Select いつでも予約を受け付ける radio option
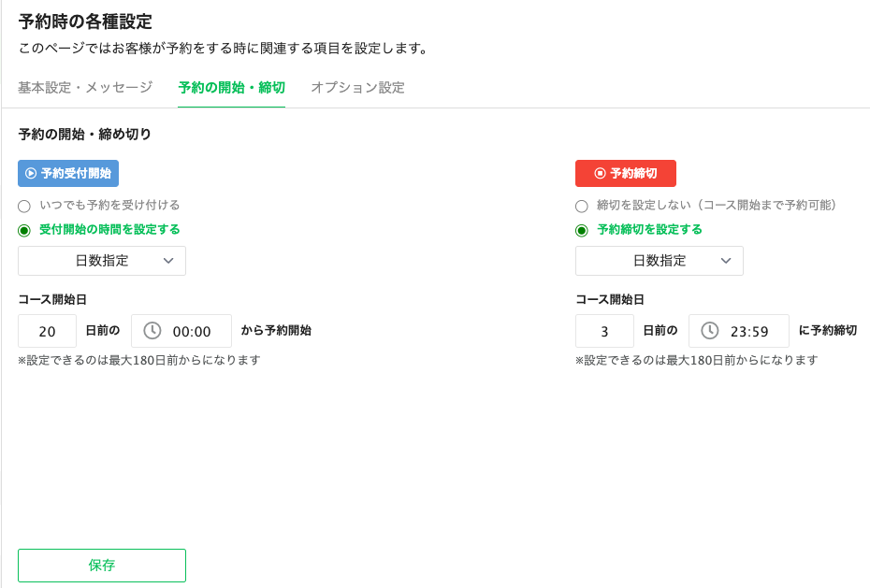Image resolution: width=870 pixels, height=588 pixels. [24, 206]
